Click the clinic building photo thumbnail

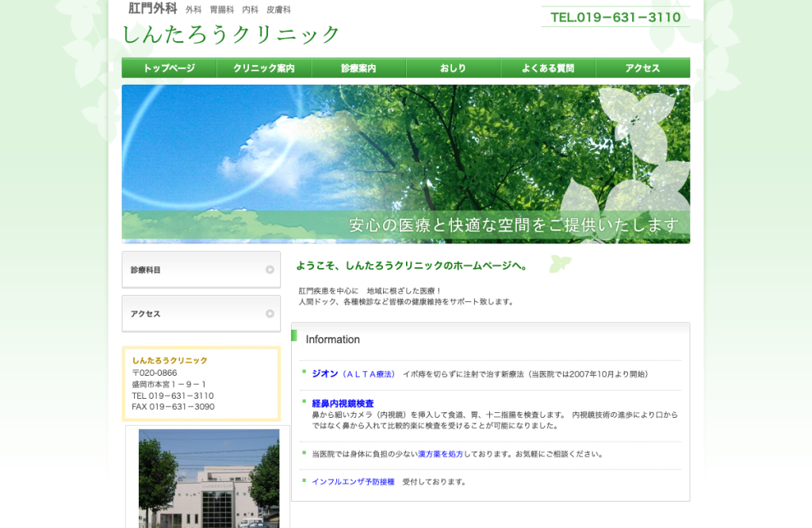(209, 478)
